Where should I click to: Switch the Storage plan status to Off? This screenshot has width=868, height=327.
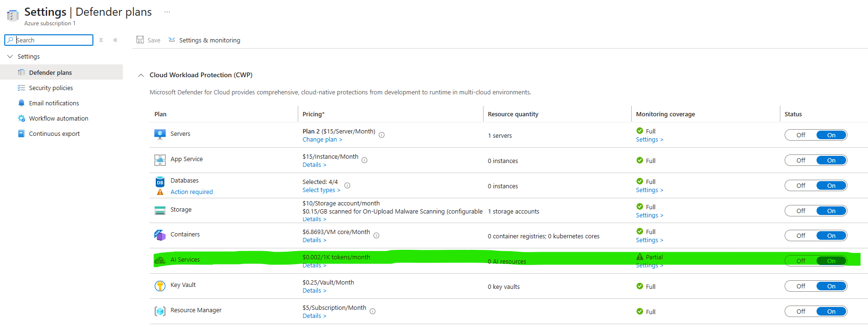[800, 211]
